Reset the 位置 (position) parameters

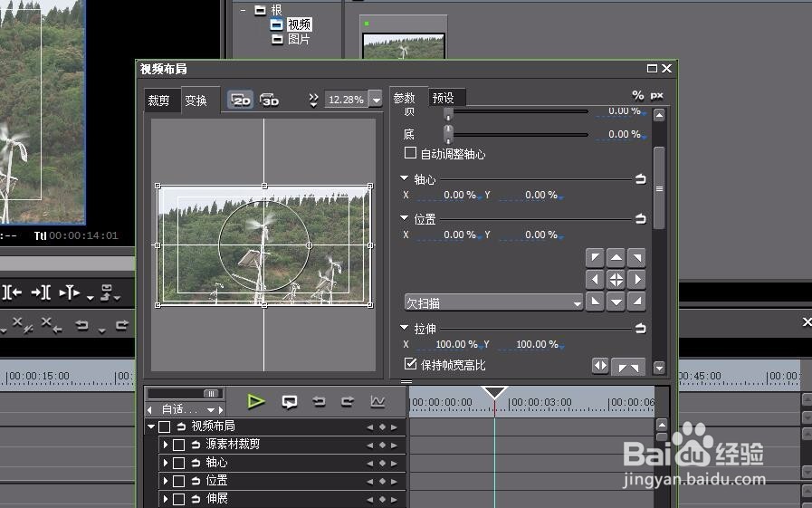point(641,219)
